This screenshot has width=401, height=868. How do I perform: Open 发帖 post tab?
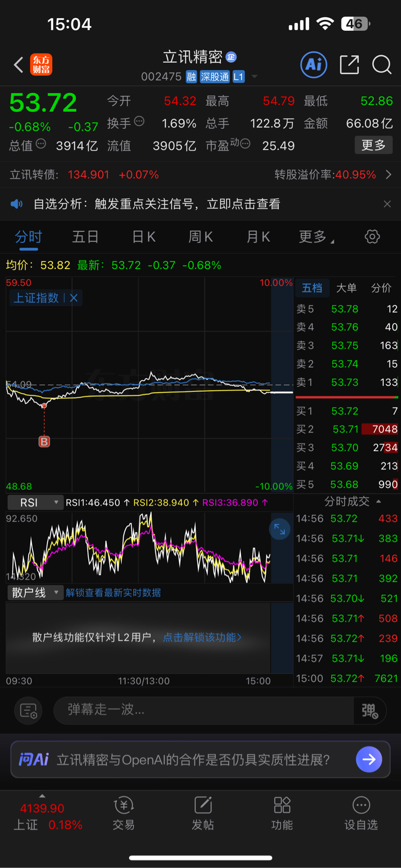203,814
